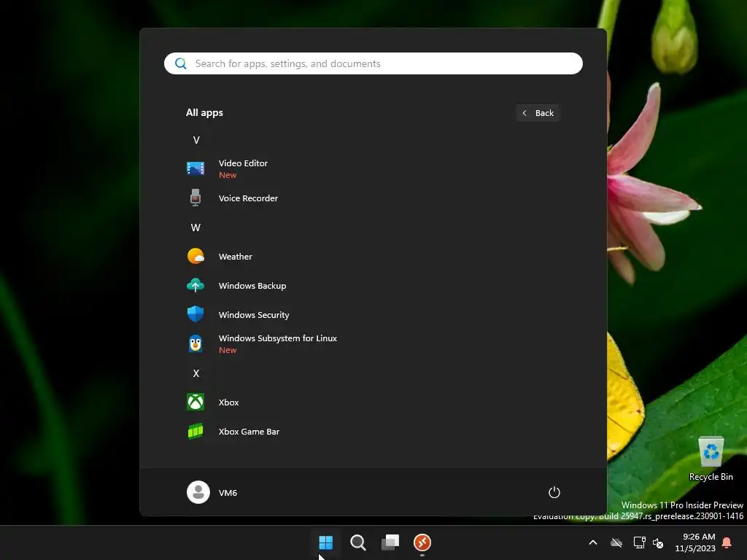
Task: Click the "Video Editor" text label
Action: (243, 163)
